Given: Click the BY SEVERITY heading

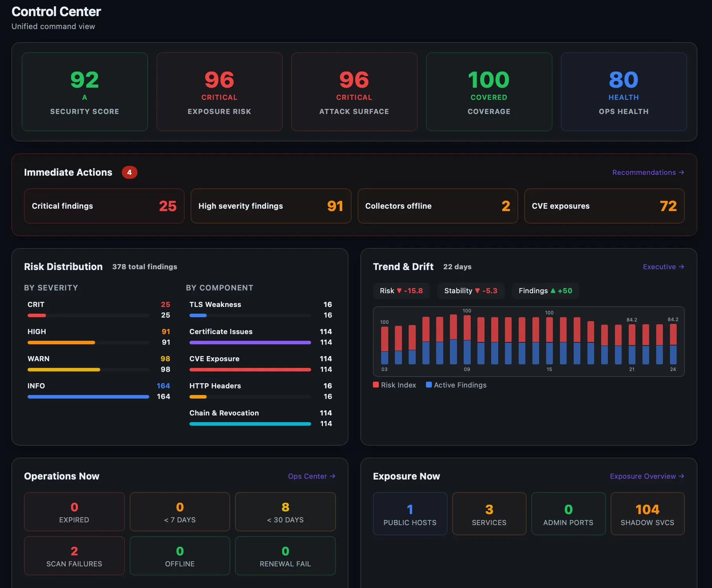Looking at the screenshot, I should pos(51,288).
